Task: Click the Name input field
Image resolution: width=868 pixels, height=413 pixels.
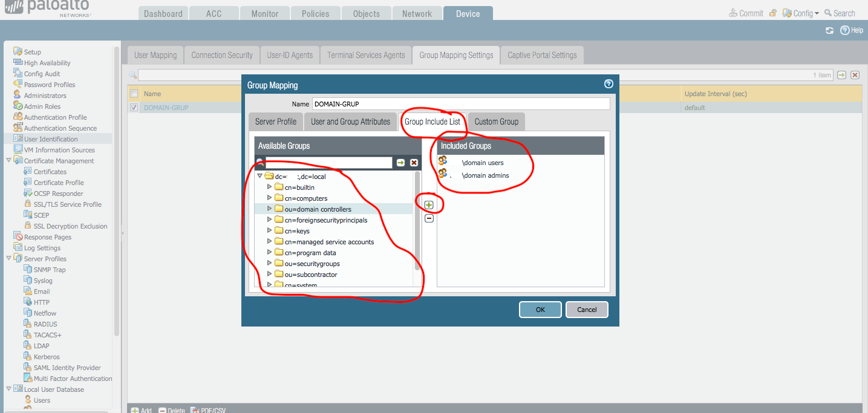Action: click(461, 104)
